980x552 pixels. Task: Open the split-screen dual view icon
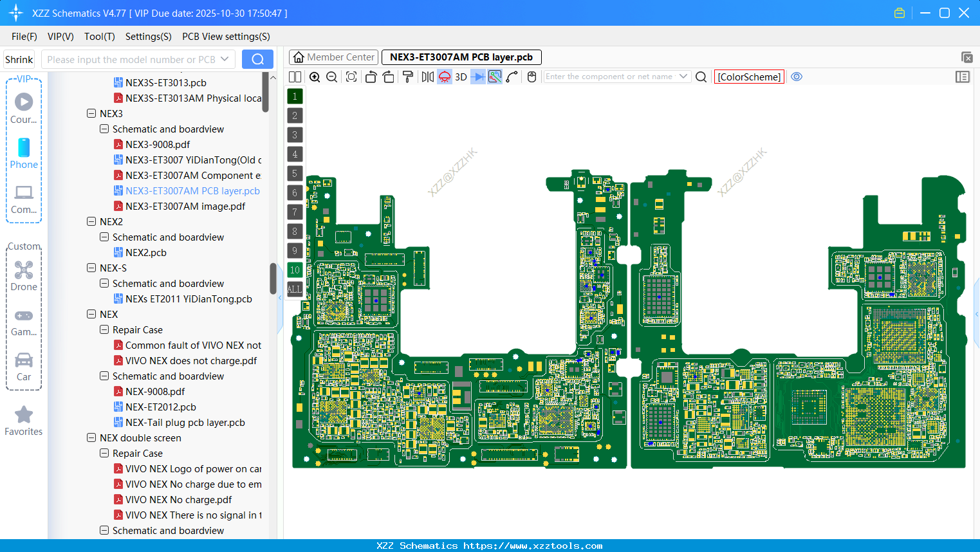point(295,77)
